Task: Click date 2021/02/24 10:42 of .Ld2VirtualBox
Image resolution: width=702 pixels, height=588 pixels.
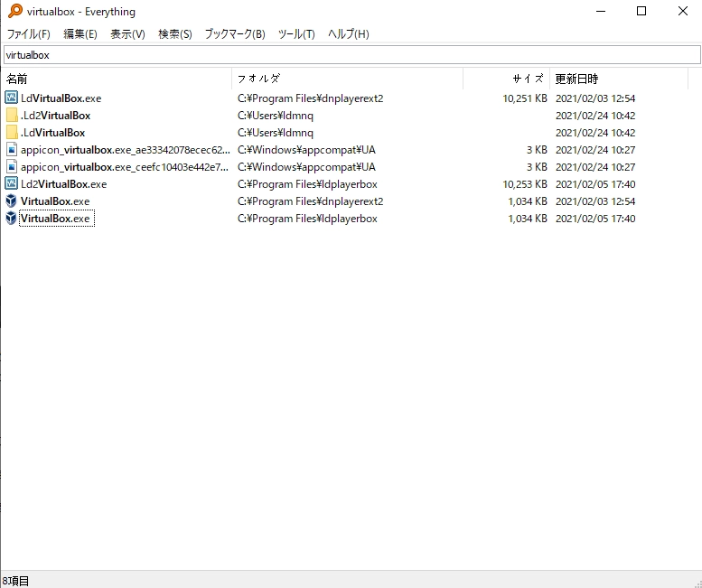Action: [595, 116]
